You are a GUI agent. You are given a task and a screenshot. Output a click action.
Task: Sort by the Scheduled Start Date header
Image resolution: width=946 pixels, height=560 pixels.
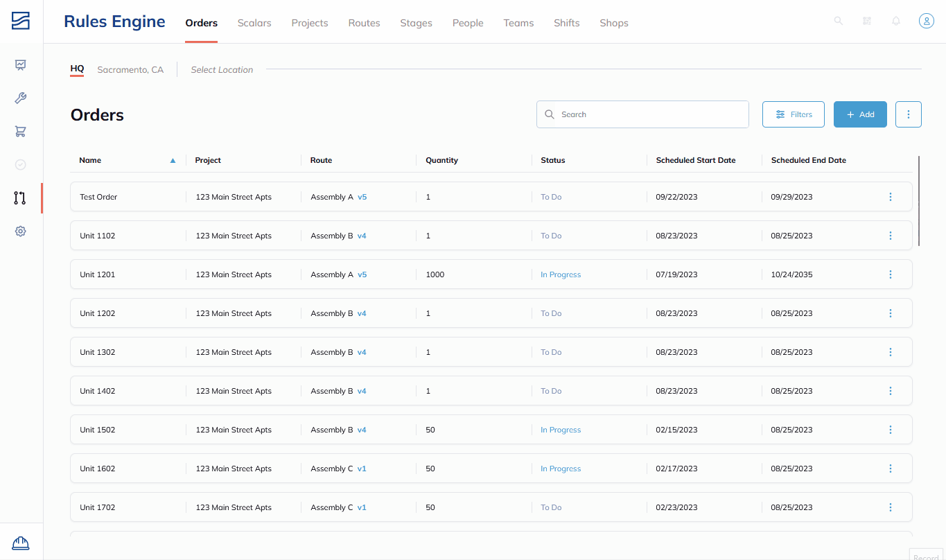(696, 160)
